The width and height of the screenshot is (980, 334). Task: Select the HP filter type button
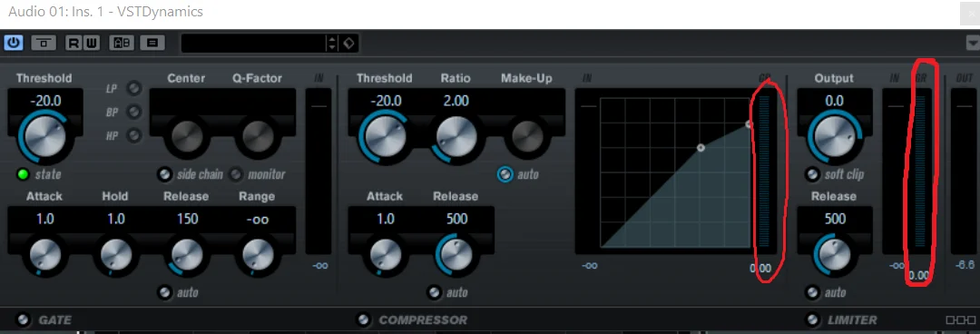133,135
